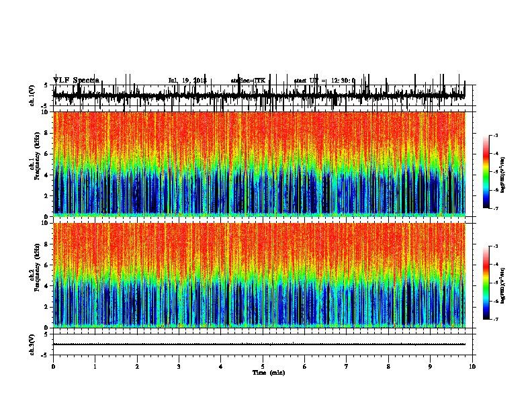The height and width of the screenshot is (411, 532).
Task: Click the time axis tick label 0
Action: coord(53,367)
